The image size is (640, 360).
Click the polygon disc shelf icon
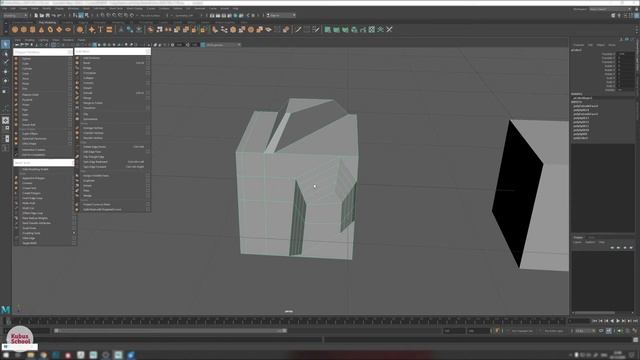click(68, 29)
